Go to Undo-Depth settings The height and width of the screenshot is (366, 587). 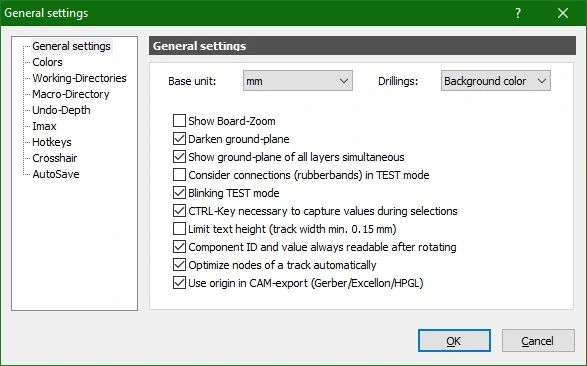tap(61, 110)
